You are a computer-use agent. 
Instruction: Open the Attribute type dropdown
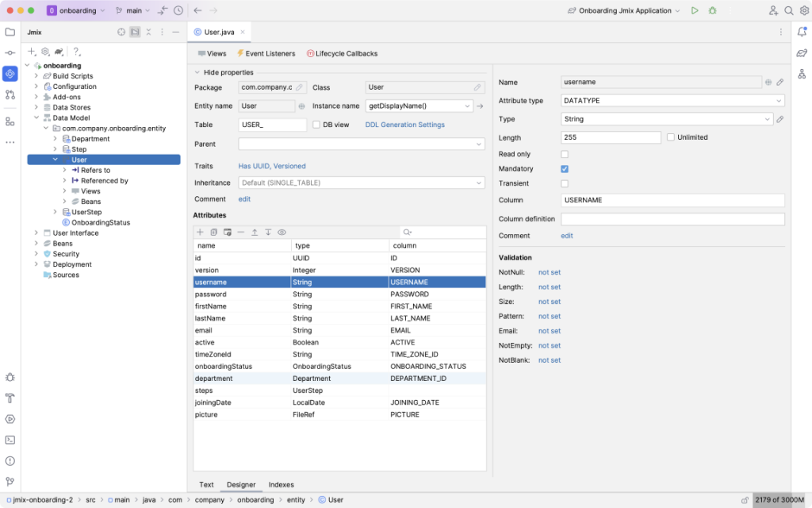click(x=672, y=101)
